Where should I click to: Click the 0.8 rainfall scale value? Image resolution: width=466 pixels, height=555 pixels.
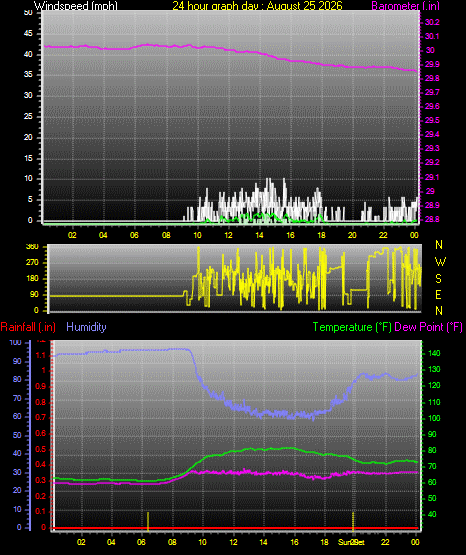click(41, 402)
